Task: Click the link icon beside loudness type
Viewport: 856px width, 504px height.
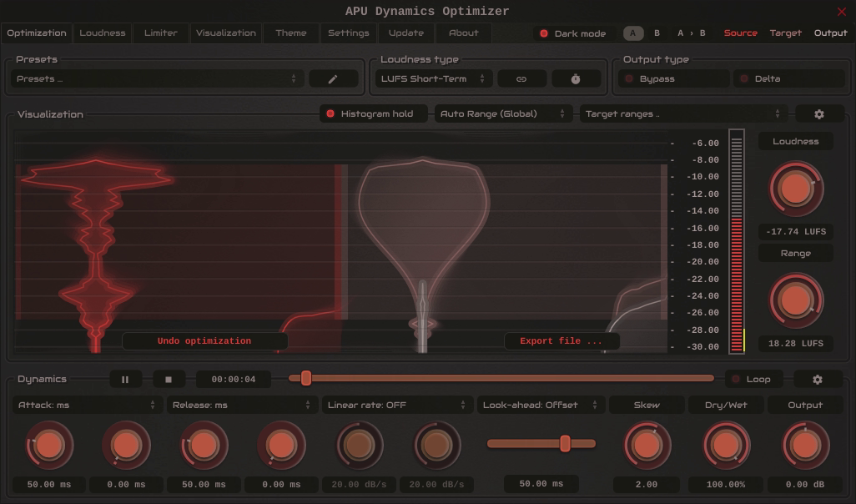Action: tap(521, 78)
